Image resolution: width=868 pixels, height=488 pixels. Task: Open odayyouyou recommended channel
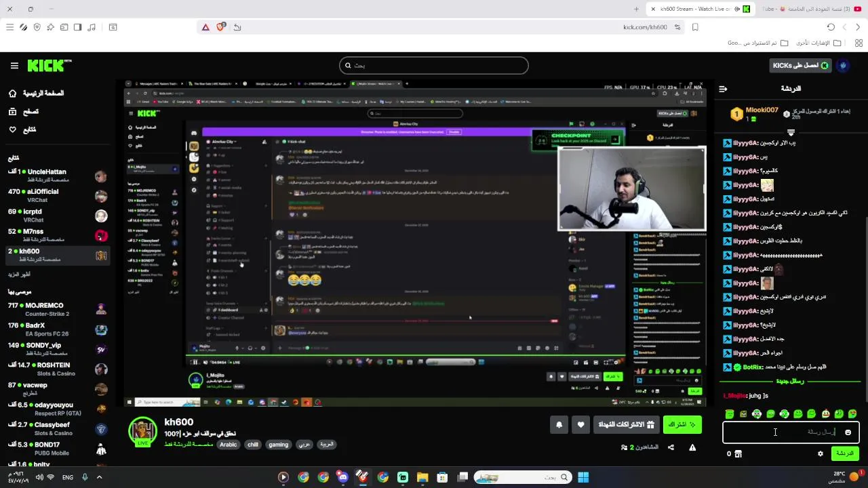point(58,409)
